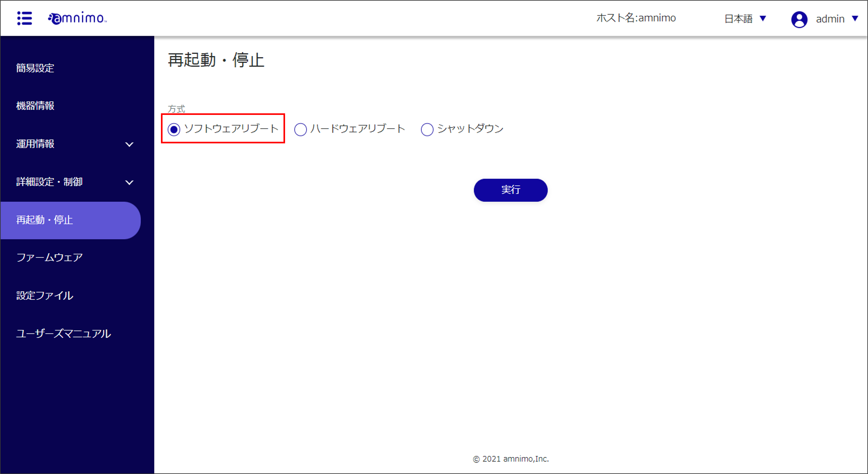Open 運用情報 in the sidebar
Screen dimensions: 868x474
click(x=35, y=144)
